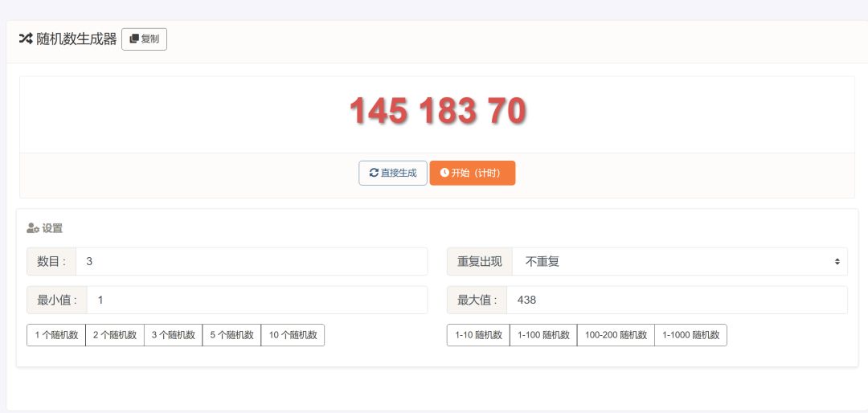Choose the 1-10 随机数 range

[x=478, y=335]
